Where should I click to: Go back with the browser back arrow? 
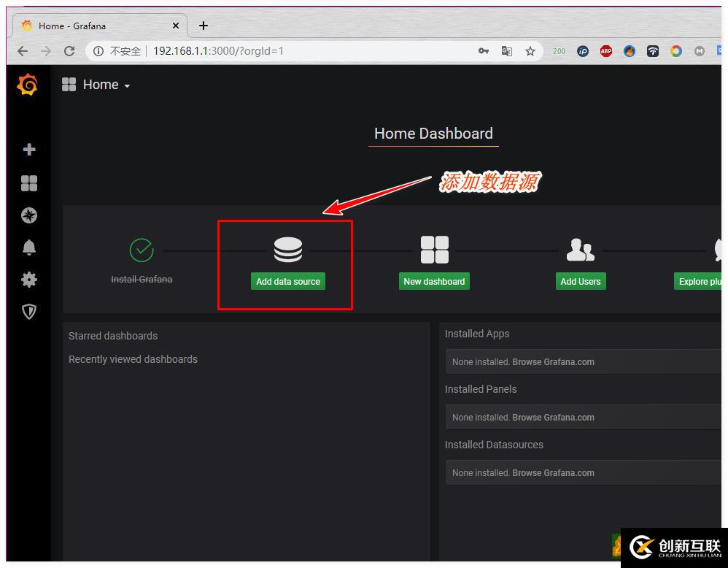23,51
